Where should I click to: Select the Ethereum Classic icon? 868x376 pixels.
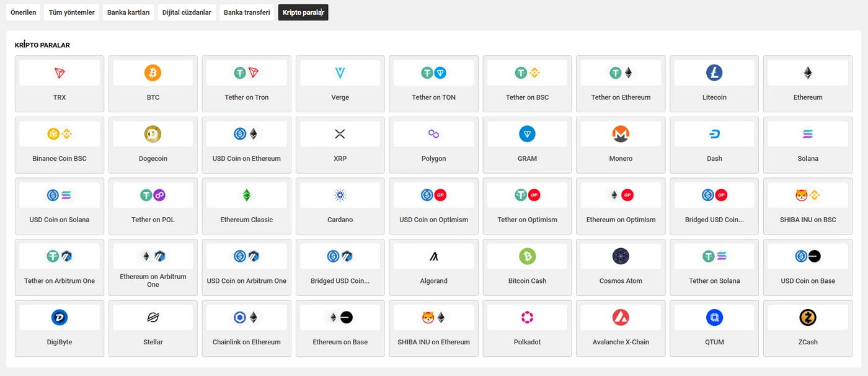click(247, 195)
